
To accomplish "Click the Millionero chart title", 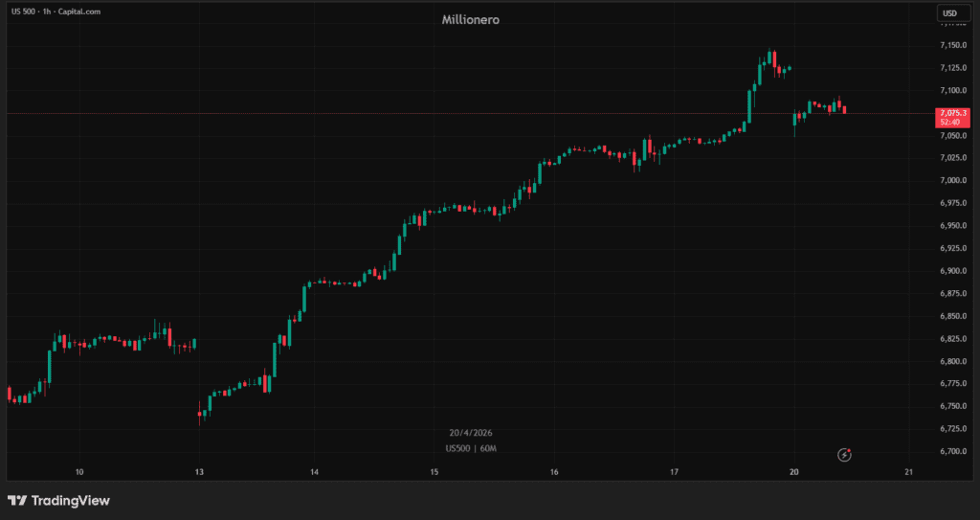I will (x=470, y=19).
